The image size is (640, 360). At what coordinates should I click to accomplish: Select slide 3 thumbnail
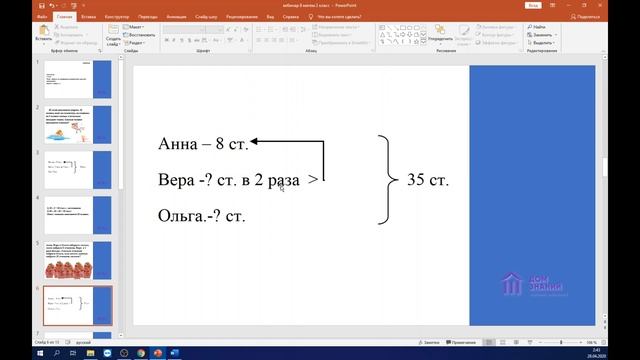point(78,170)
